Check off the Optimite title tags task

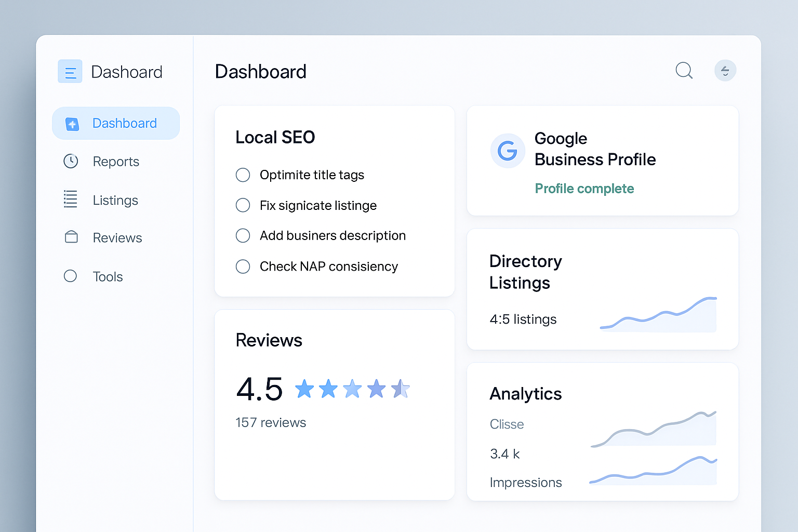[x=243, y=175]
